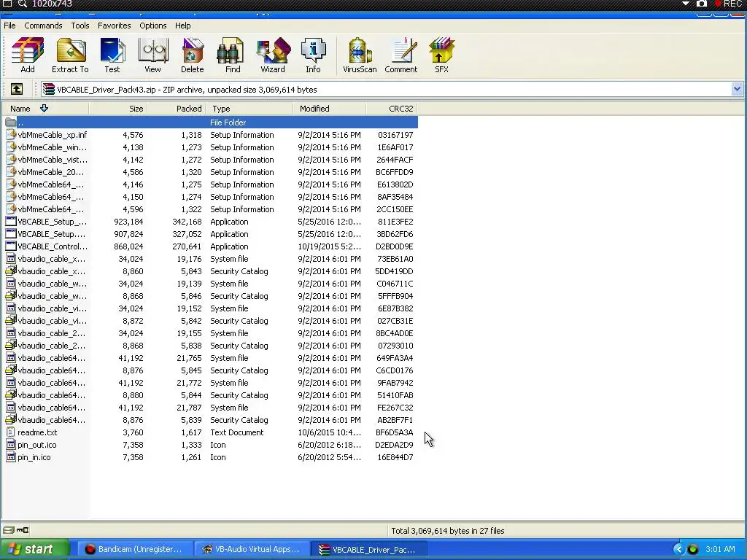The width and height of the screenshot is (747, 560).
Task: Click the vbMmeCable_xp.inf file icon
Action: [x=11, y=135]
